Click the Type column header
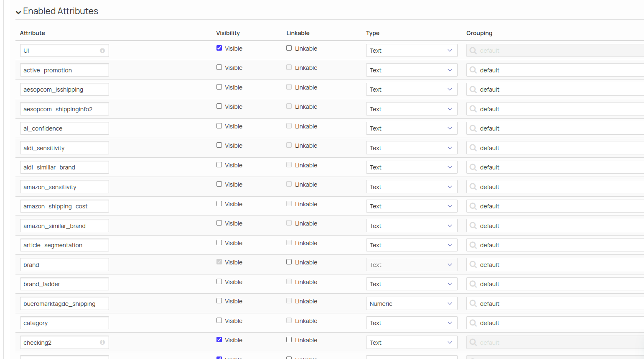Image resolution: width=644 pixels, height=359 pixels. click(x=373, y=33)
